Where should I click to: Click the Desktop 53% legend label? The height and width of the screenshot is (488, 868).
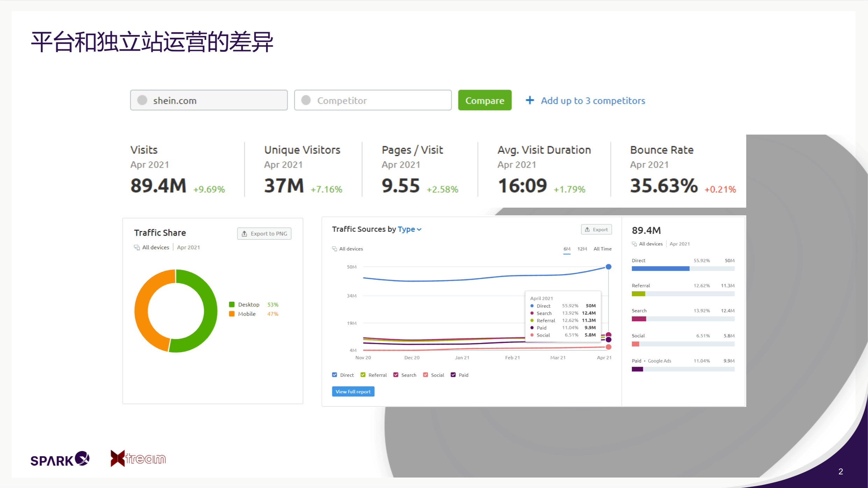tap(258, 304)
